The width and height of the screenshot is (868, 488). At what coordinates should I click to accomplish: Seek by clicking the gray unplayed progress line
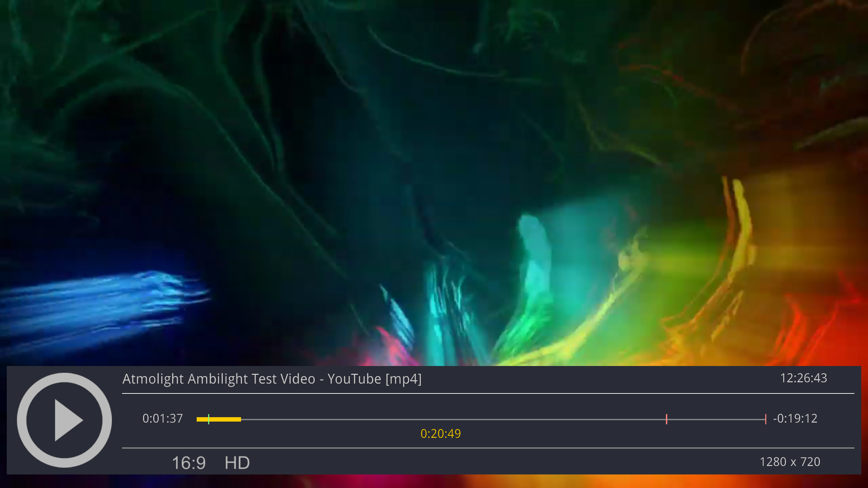point(441,420)
